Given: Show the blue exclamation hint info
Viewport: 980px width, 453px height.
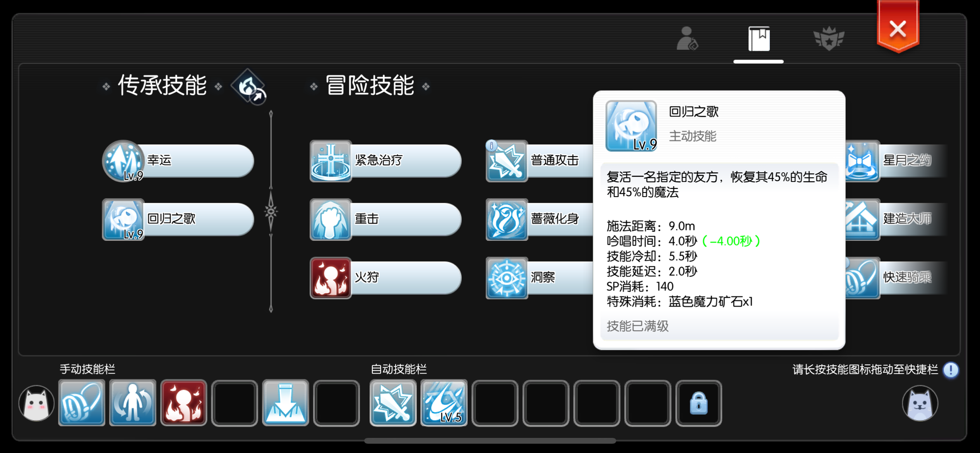Looking at the screenshot, I should click(x=951, y=370).
